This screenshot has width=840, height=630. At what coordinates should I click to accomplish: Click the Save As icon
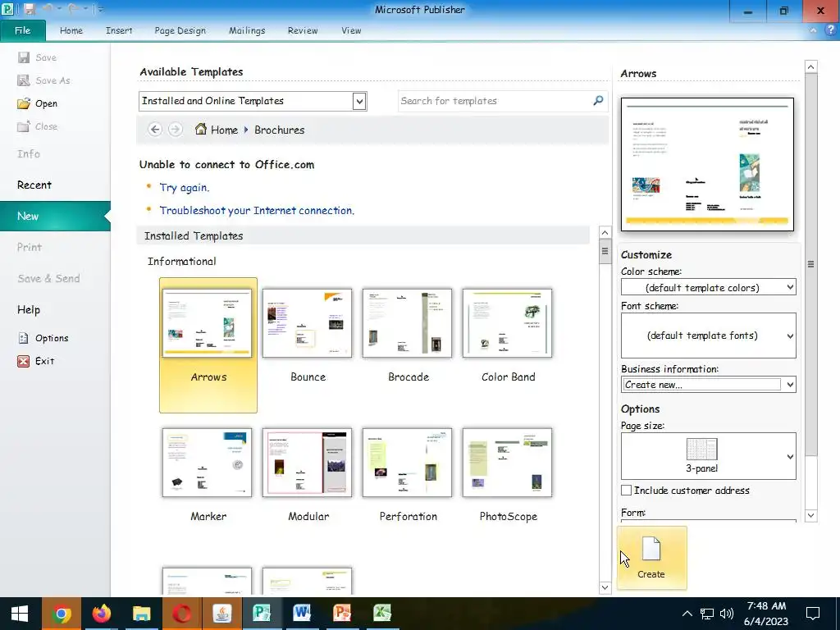click(x=24, y=80)
